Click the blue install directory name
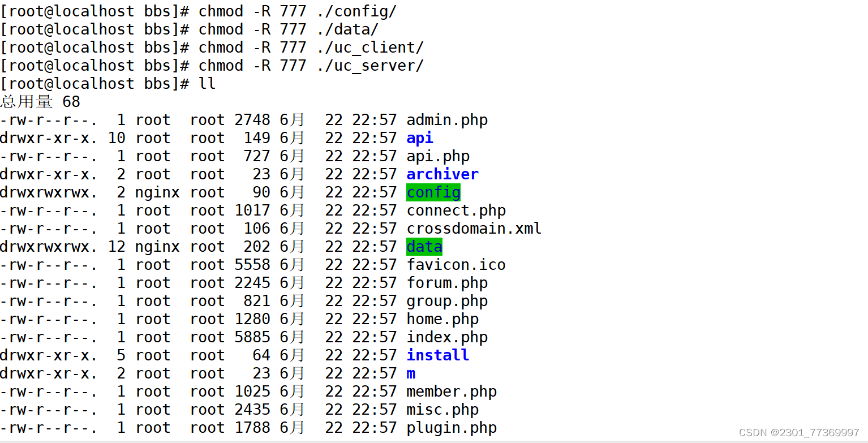 [438, 355]
